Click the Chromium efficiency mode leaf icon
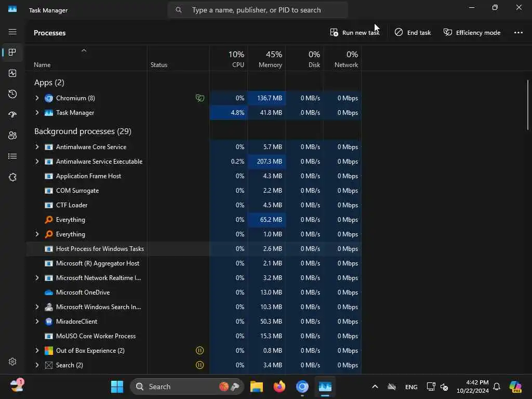Image resolution: width=532 pixels, height=399 pixels. (200, 98)
